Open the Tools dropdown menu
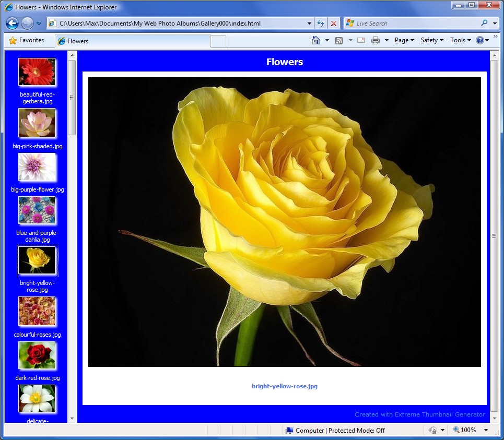The image size is (504, 440). 459,40
